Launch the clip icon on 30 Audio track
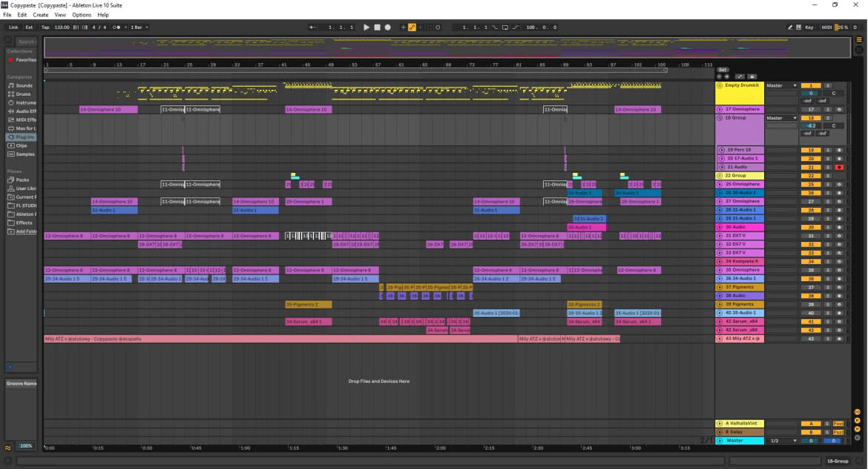 tap(720, 227)
